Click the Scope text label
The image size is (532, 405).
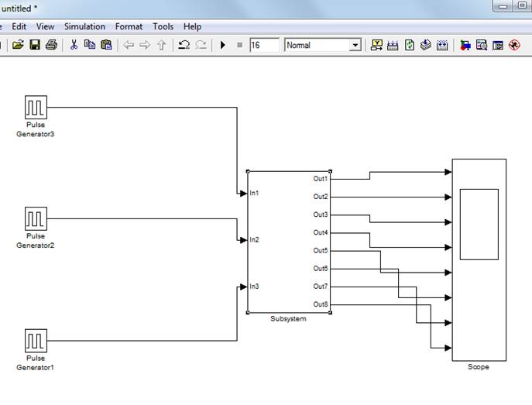tap(479, 367)
